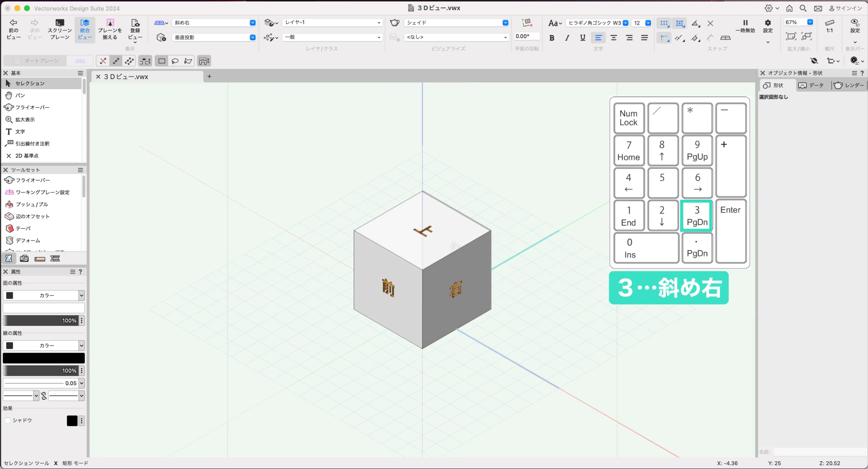Switch to the 形状 tab
The height and width of the screenshot is (469, 868).
coord(777,85)
